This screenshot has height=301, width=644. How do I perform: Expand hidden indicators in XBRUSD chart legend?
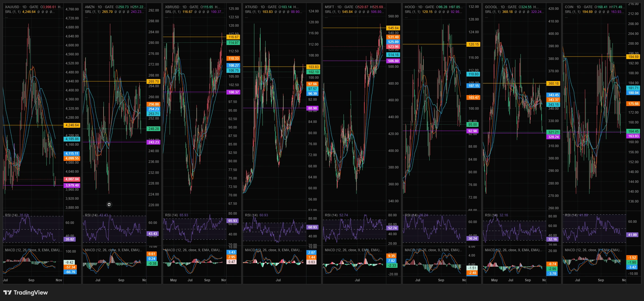[167, 17]
